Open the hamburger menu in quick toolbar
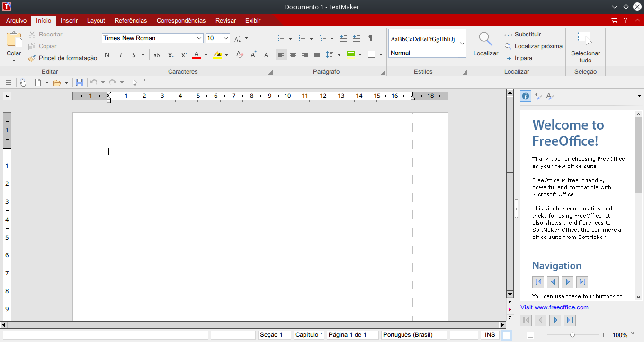 pos(9,82)
